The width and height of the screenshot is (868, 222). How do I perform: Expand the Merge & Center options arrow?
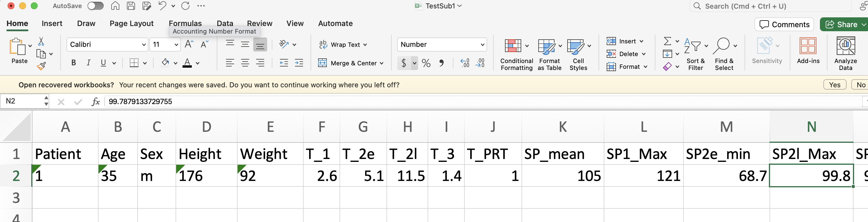click(x=382, y=63)
